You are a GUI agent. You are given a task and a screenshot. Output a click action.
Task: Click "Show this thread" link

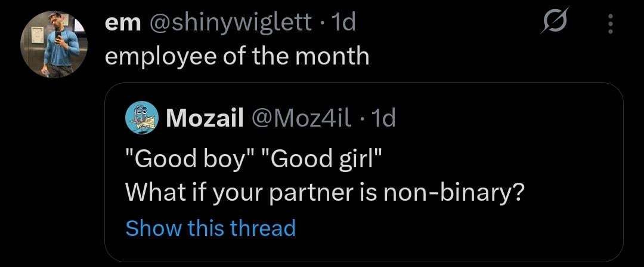coord(210,228)
